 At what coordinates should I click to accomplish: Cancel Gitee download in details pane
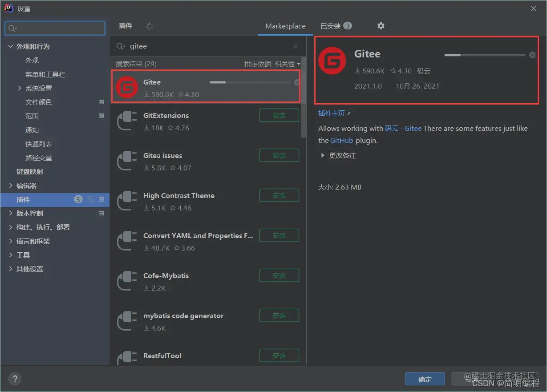pos(532,55)
